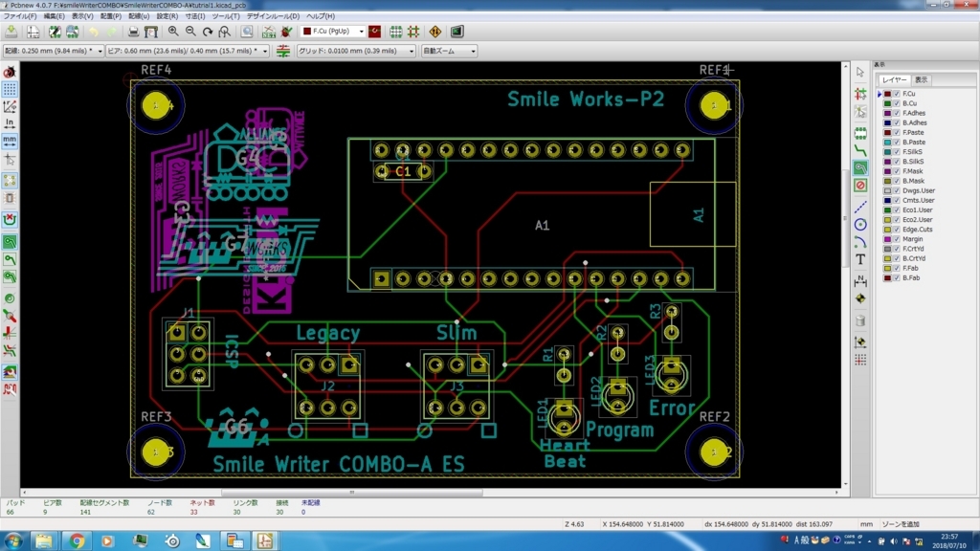
Task: Open the auto zoom (自動ズーム) dropdown
Action: click(x=449, y=51)
